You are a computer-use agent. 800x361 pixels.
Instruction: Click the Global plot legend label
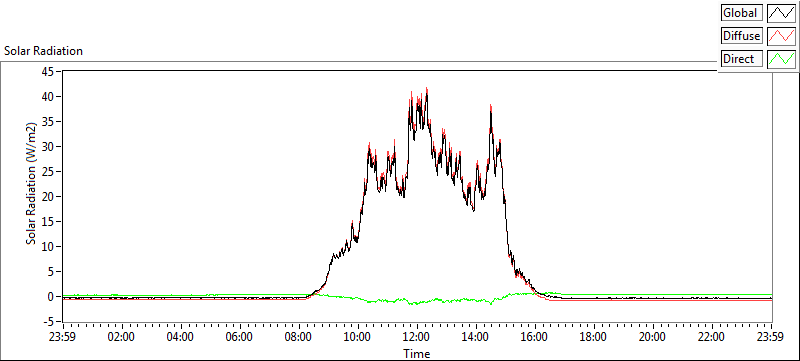[x=741, y=13]
